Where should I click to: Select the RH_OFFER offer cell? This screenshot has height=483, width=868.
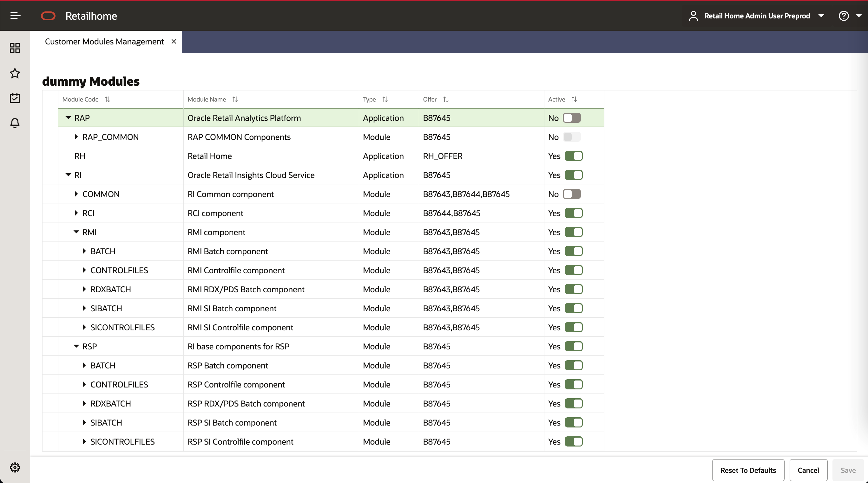pos(481,156)
